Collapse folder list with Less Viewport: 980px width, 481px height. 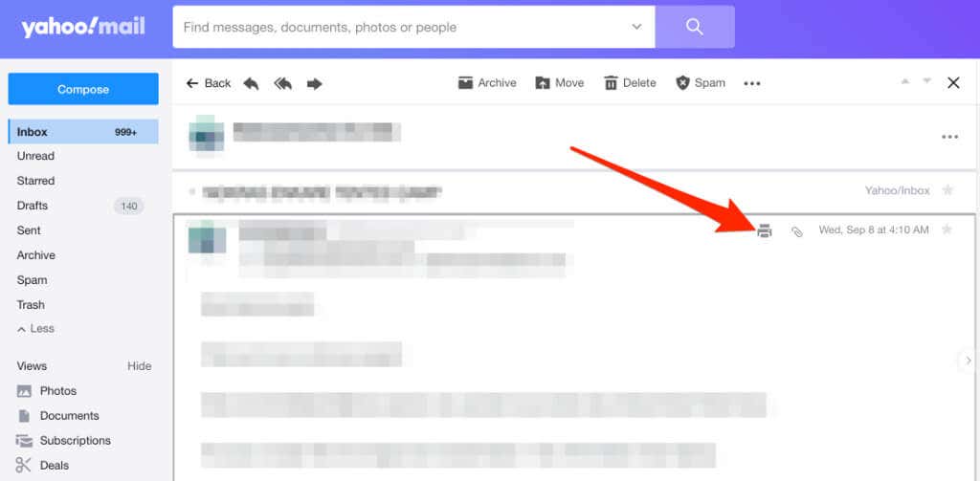coord(35,329)
